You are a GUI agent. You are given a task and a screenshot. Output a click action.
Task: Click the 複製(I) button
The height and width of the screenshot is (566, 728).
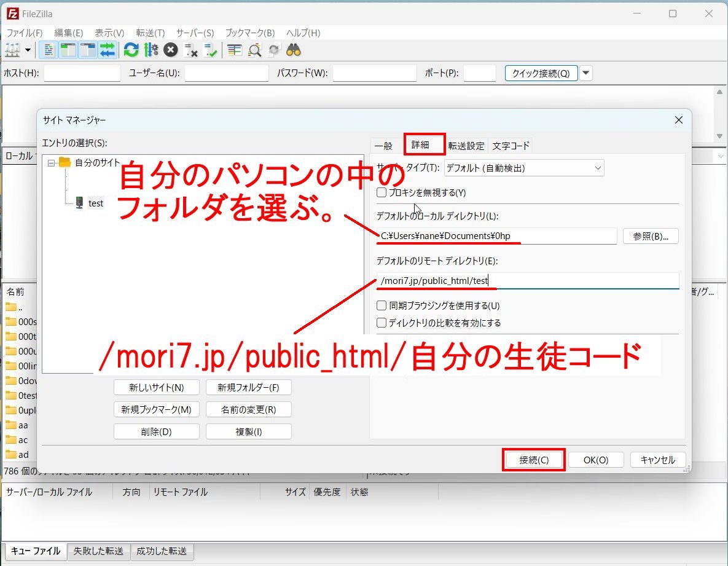coord(248,432)
